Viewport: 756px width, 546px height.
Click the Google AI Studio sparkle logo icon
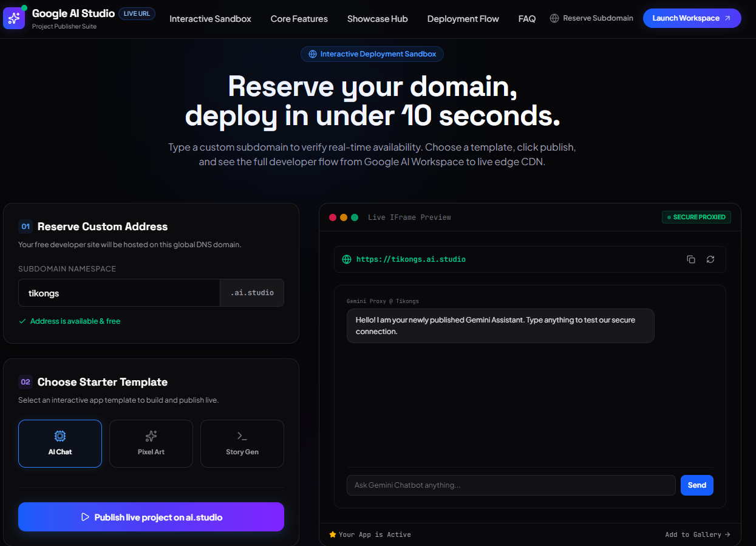(x=14, y=18)
